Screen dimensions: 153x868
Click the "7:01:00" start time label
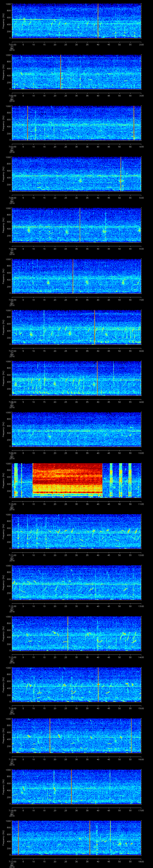pos(12,44)
